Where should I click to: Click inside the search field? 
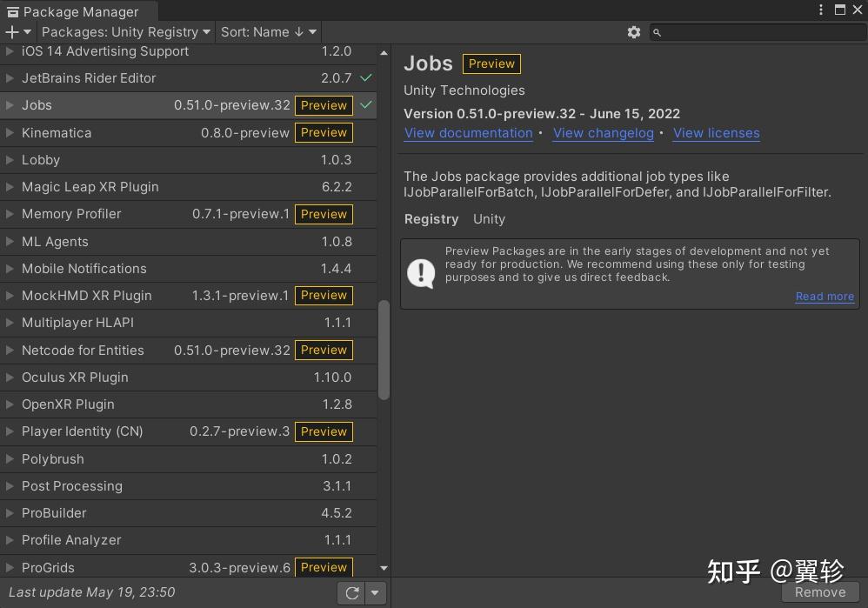[757, 32]
